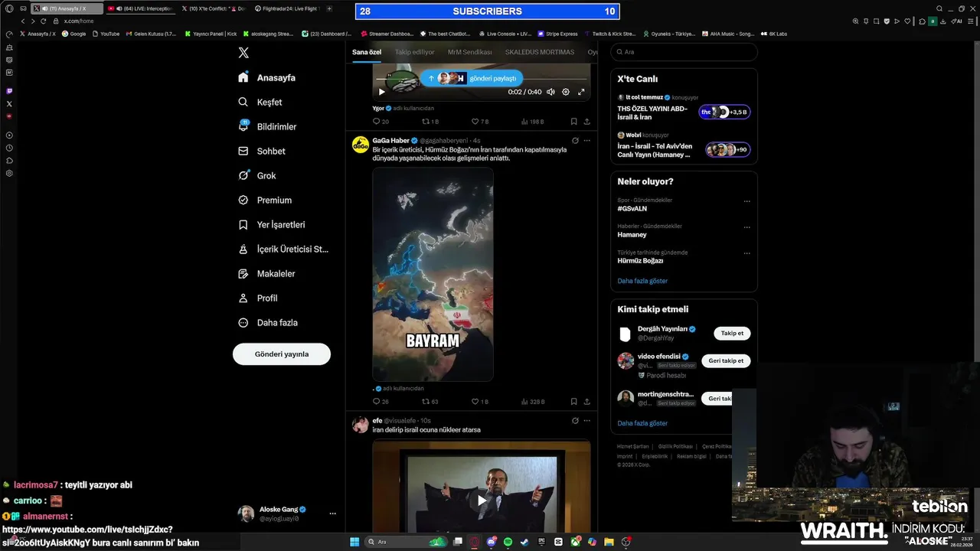Open Sohbet messages
The height and width of the screenshot is (551, 980).
click(x=262, y=151)
